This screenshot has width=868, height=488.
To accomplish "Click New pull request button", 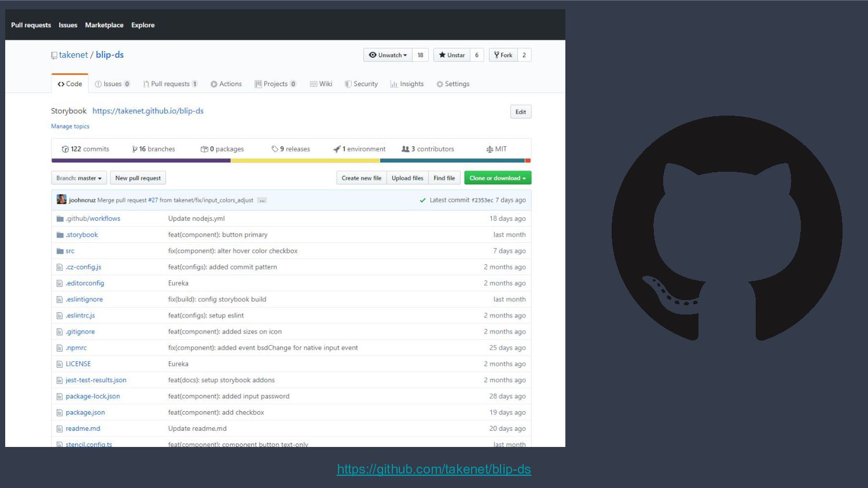I will 138,178.
